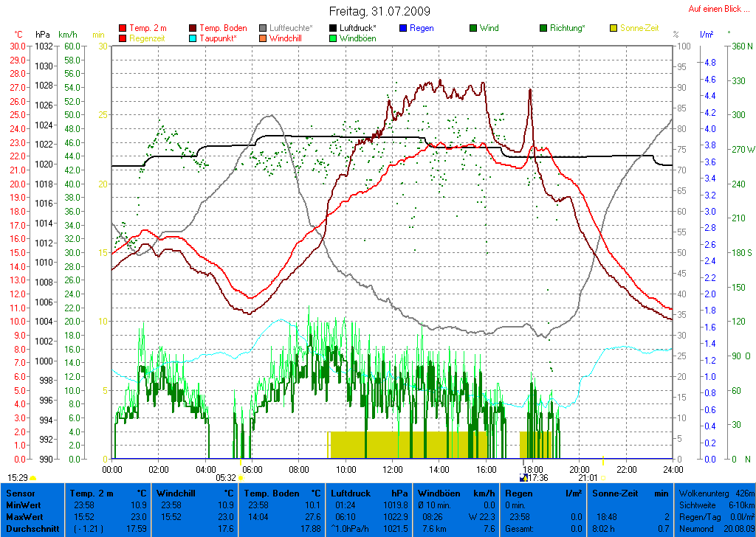Click the dark red Temp. Boden legend square
The image size is (756, 537).
click(x=193, y=28)
